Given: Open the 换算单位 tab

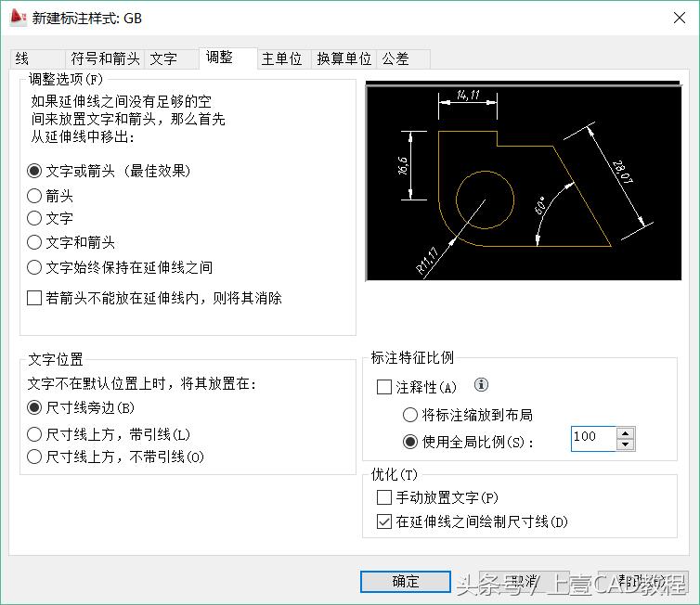Looking at the screenshot, I should point(344,58).
